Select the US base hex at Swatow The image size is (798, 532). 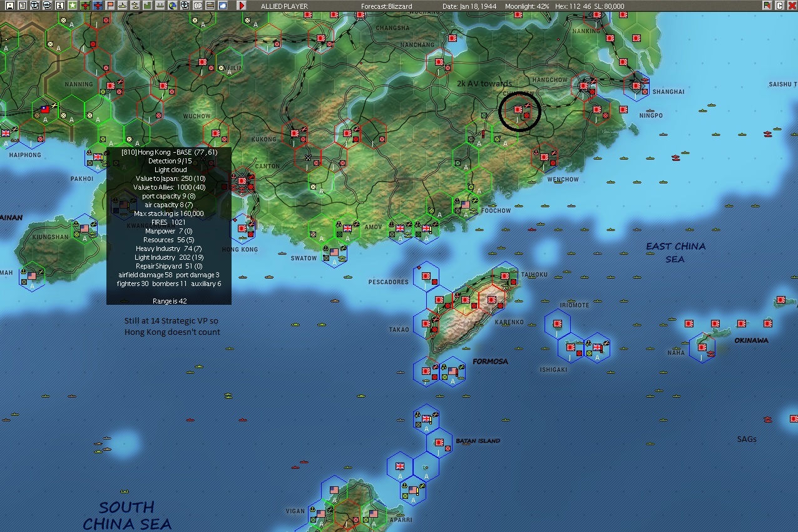(335, 253)
